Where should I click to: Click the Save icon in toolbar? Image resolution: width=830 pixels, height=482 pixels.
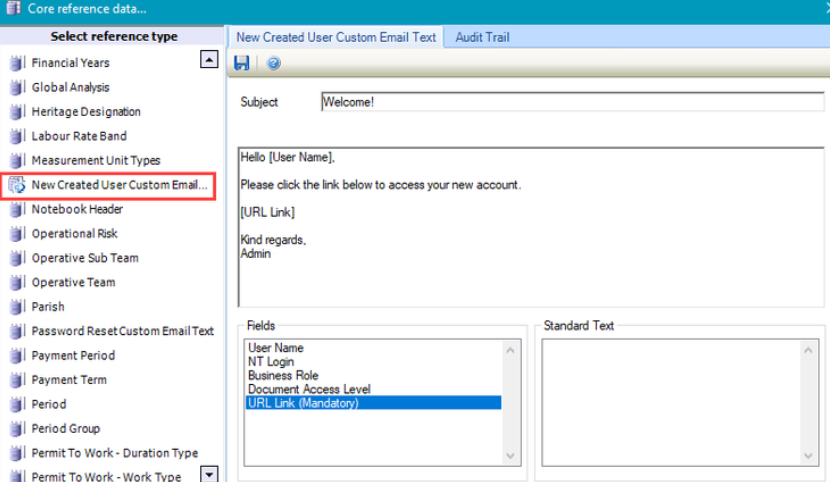point(241,63)
